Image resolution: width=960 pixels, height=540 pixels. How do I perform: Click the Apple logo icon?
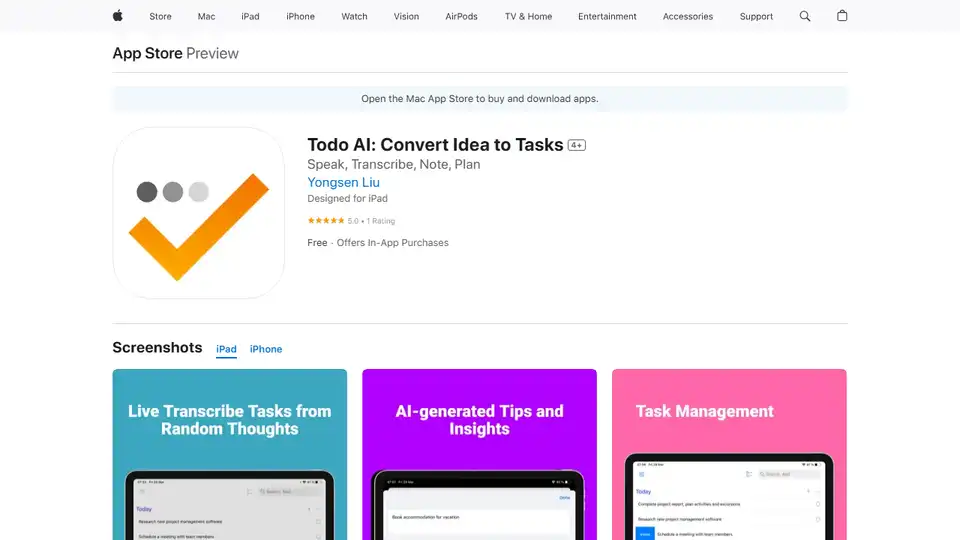tap(118, 16)
